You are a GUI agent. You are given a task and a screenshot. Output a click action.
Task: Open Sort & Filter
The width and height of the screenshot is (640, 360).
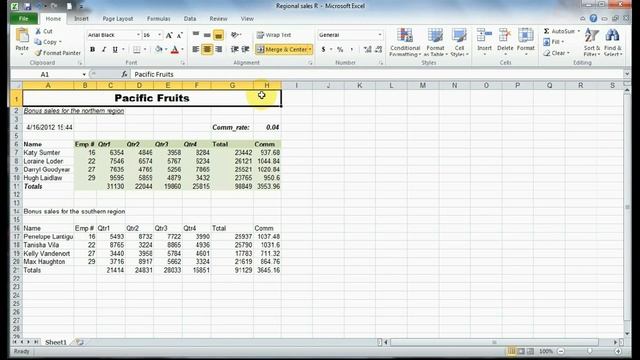591,42
